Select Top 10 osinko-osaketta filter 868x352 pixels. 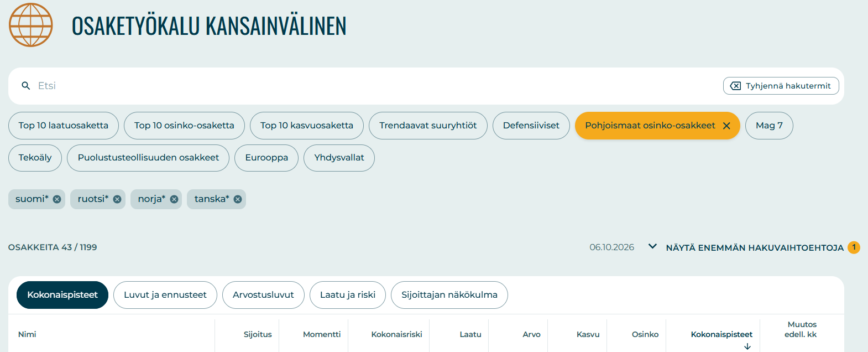pyautogui.click(x=184, y=126)
